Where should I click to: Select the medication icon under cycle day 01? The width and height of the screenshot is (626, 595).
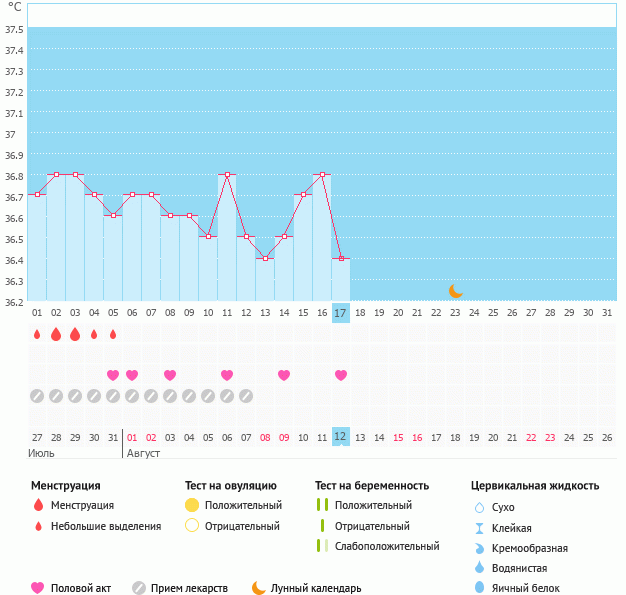(x=37, y=396)
